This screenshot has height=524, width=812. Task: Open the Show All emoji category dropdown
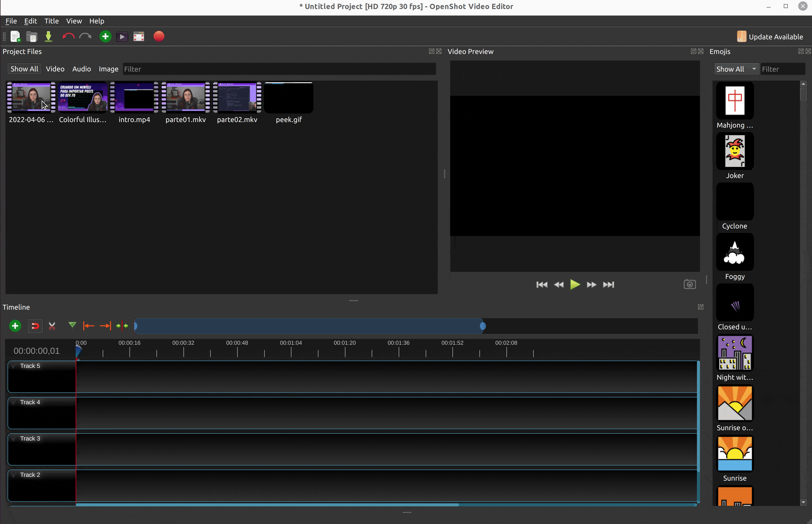[736, 69]
